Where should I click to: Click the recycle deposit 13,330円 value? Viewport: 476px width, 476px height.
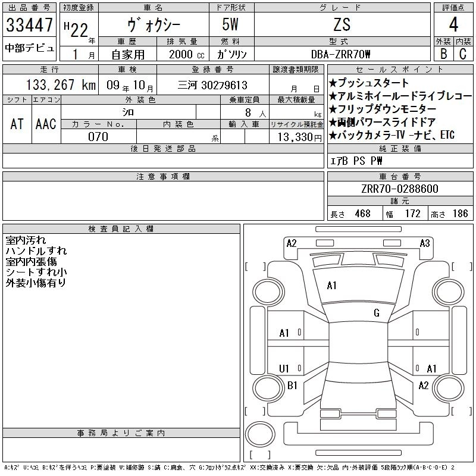coord(296,137)
